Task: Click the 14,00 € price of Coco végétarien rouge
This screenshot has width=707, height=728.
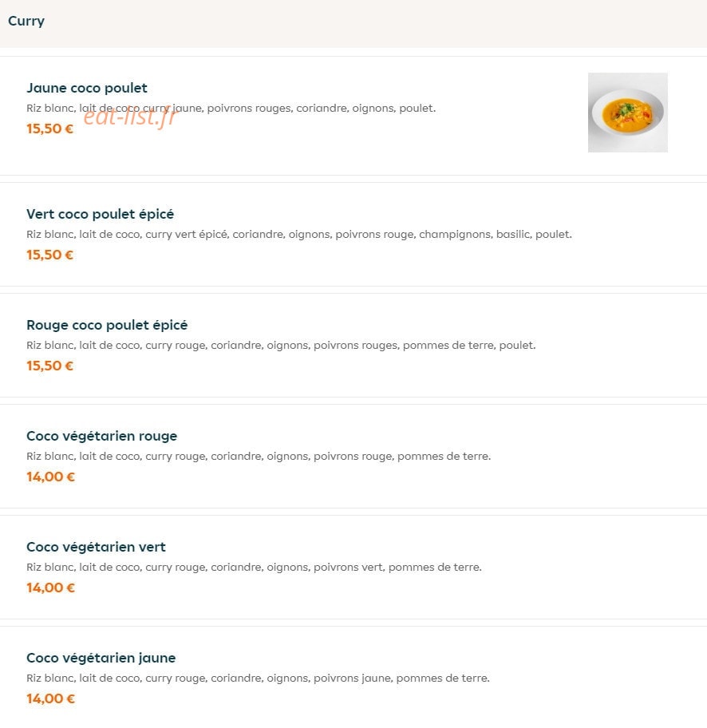Action: coord(50,477)
